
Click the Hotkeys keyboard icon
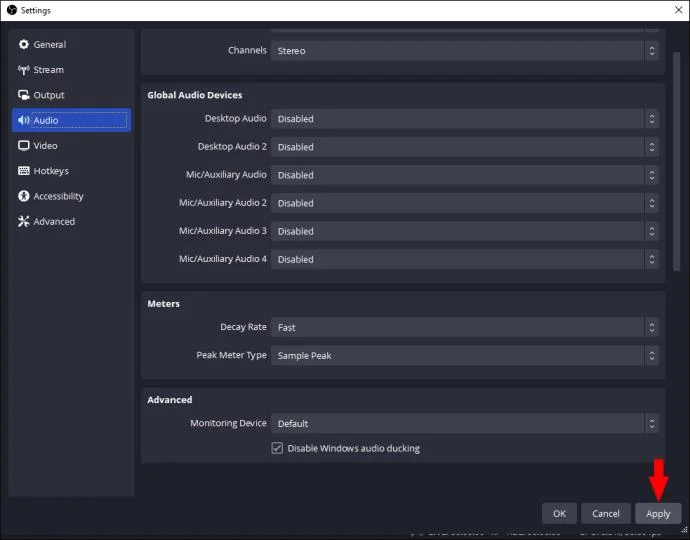pyautogui.click(x=24, y=171)
